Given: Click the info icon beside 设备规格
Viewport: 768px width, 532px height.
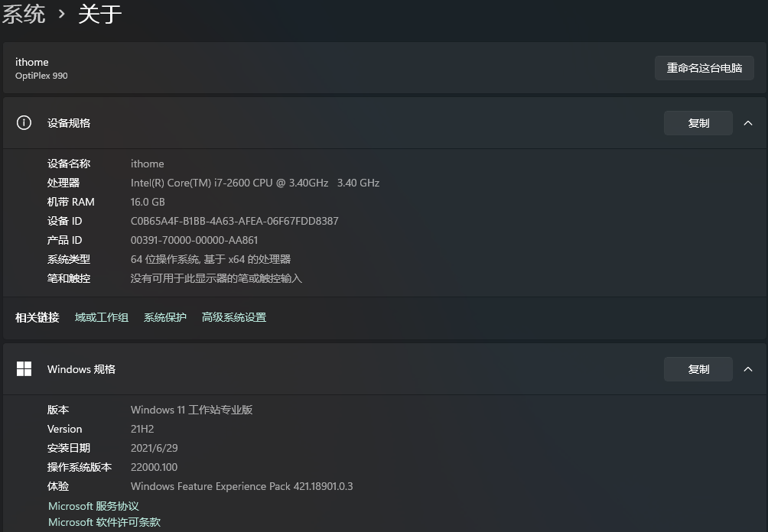Looking at the screenshot, I should coord(24,122).
